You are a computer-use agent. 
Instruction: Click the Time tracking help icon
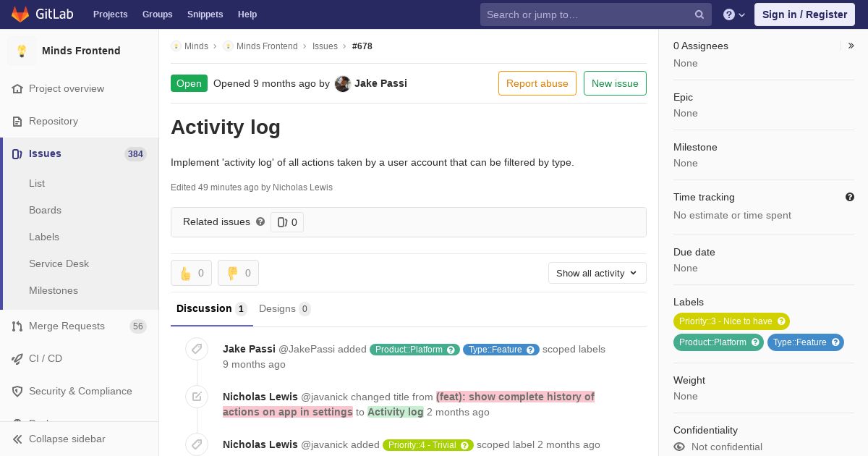click(850, 197)
